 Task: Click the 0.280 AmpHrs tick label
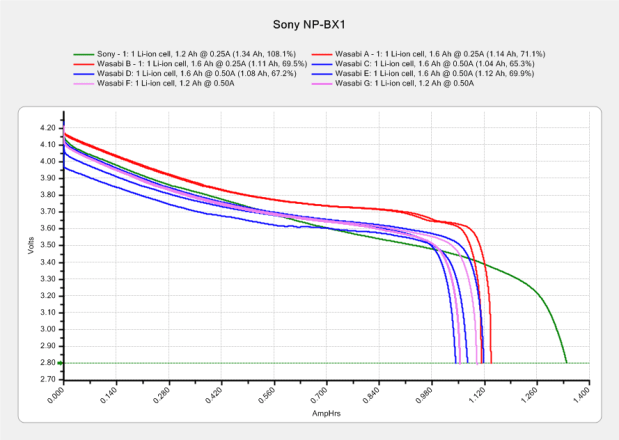pos(161,395)
